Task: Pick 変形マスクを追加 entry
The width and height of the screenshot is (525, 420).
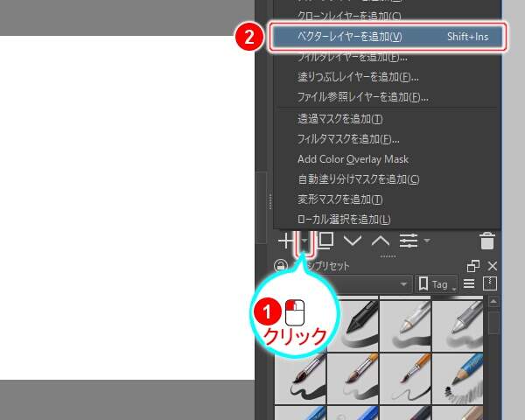Action: coord(387,199)
